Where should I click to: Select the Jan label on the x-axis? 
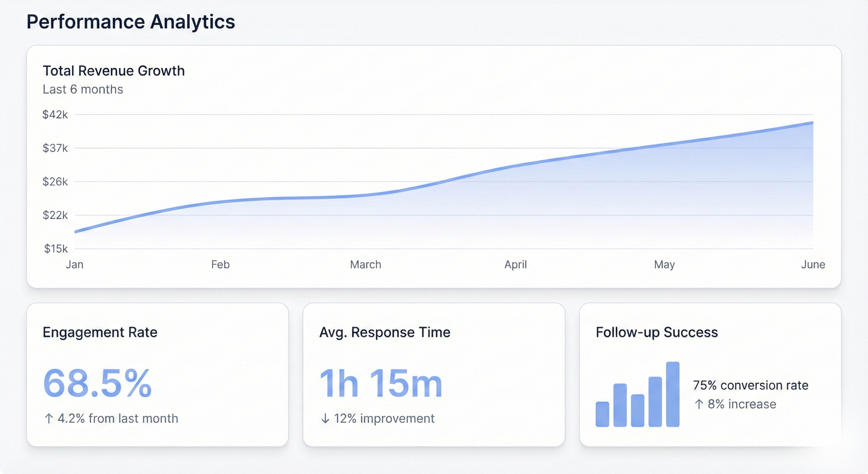(74, 264)
